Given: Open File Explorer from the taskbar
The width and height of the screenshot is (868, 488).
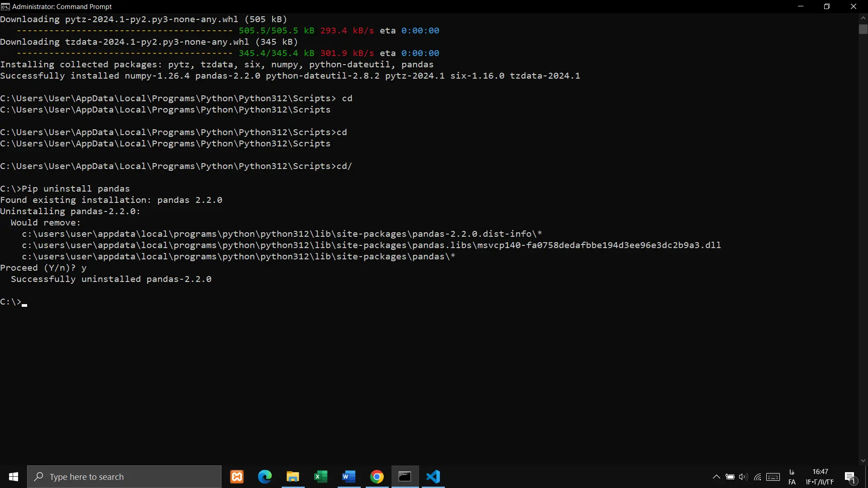Looking at the screenshot, I should pos(293,477).
